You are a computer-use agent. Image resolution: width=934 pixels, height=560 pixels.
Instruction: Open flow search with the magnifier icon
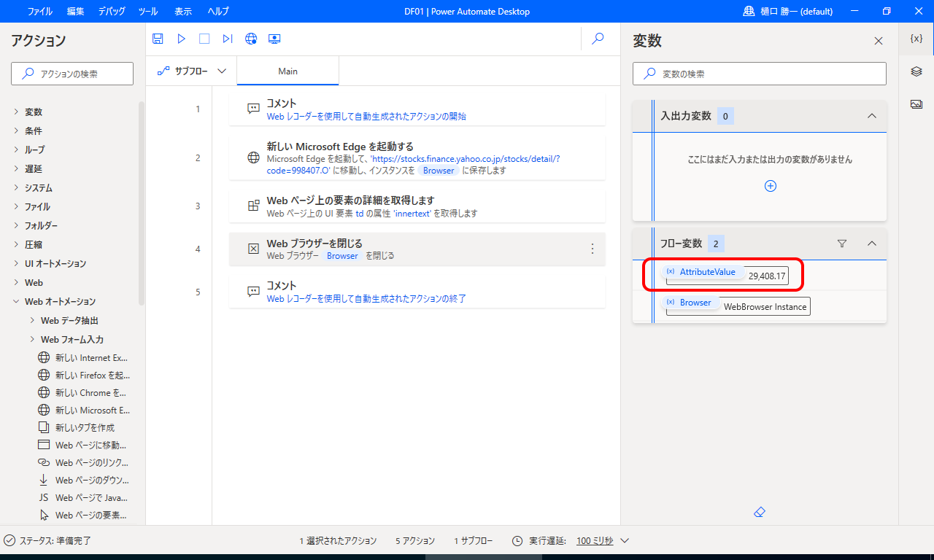598,39
